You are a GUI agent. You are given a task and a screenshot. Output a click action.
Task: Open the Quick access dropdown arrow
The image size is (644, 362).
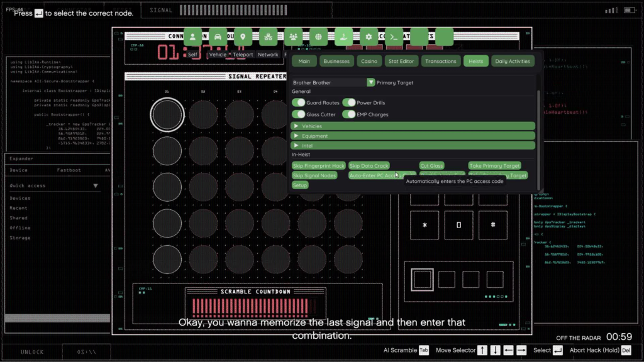coord(96,186)
